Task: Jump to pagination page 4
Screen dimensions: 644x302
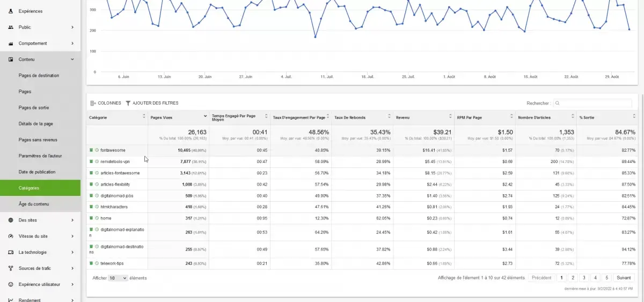Action: click(595, 278)
